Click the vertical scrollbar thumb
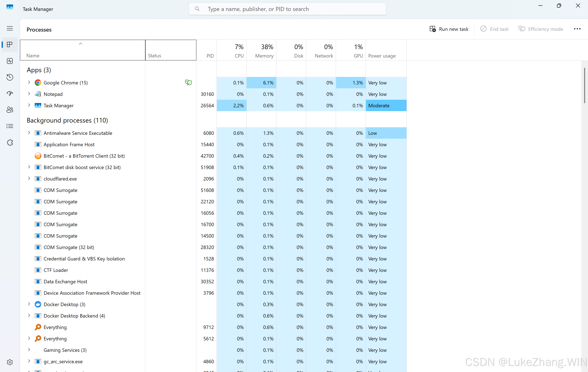 (584, 85)
